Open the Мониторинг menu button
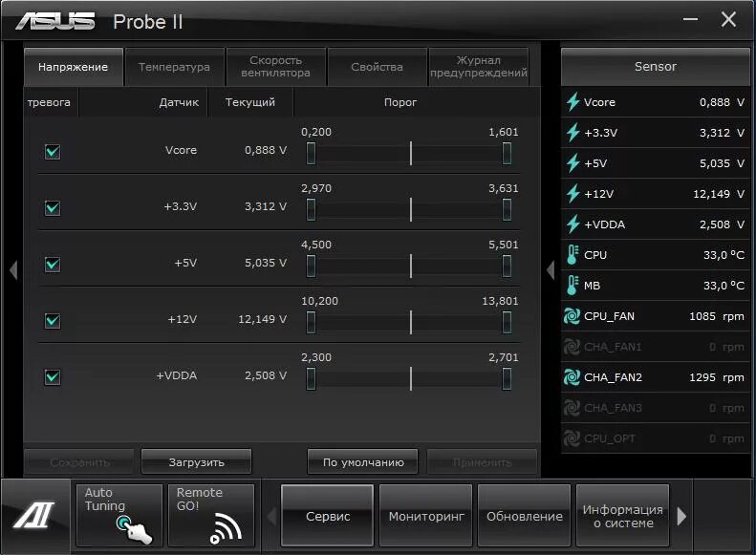Screen dimensions: 756x555 [x=426, y=516]
